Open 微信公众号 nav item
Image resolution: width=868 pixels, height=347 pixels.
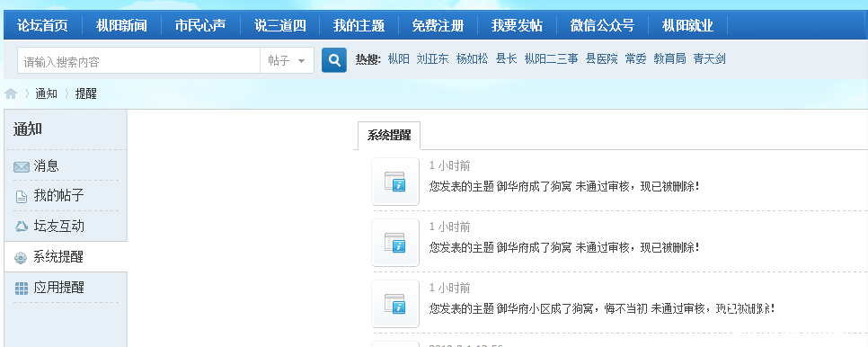click(x=602, y=25)
